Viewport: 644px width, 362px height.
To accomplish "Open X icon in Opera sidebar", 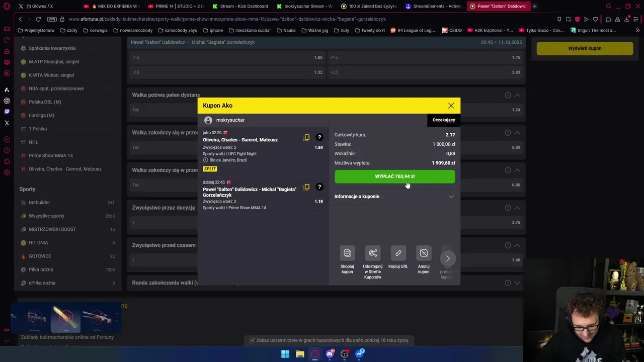I will 7,123.
